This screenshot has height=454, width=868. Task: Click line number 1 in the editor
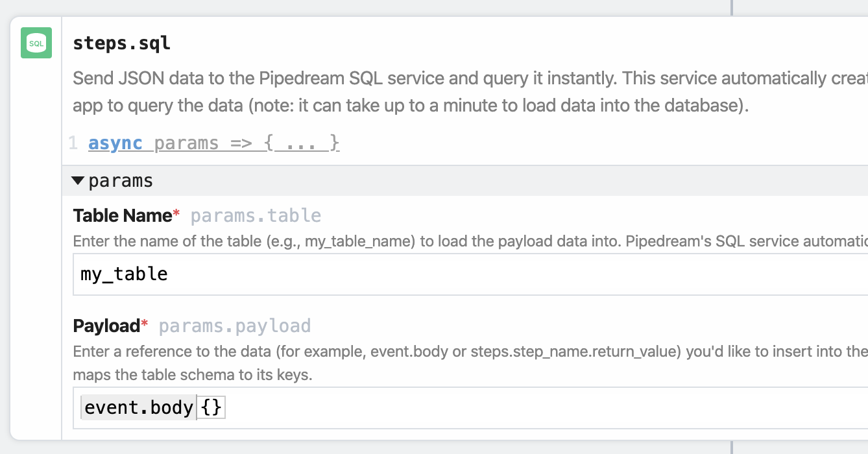[x=73, y=143]
